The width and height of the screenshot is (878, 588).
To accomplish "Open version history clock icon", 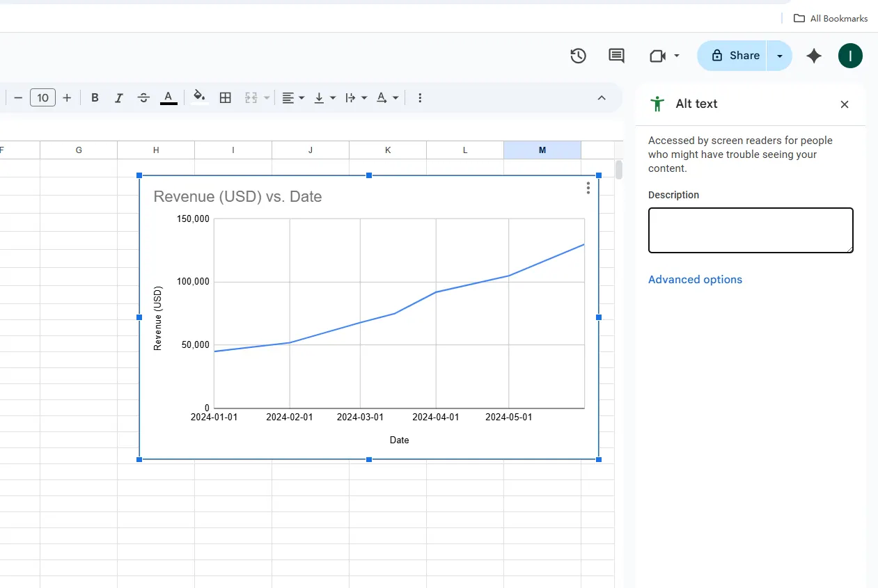I will click(578, 56).
